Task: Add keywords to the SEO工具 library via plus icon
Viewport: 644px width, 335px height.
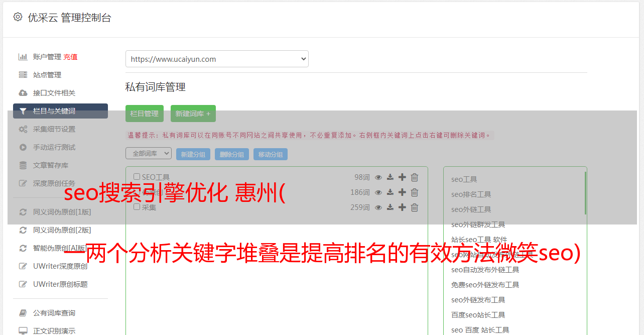Action: (x=402, y=177)
